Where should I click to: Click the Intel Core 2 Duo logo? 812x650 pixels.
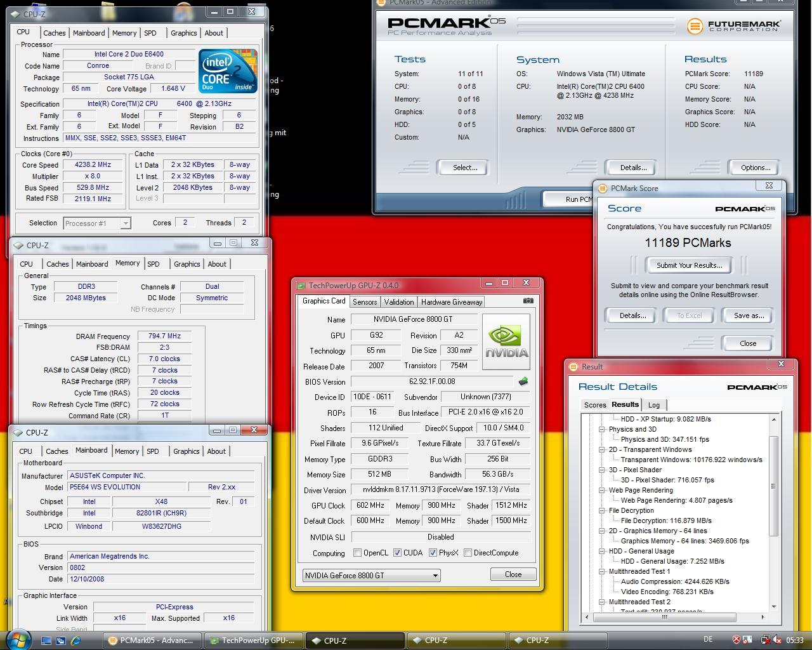(228, 71)
